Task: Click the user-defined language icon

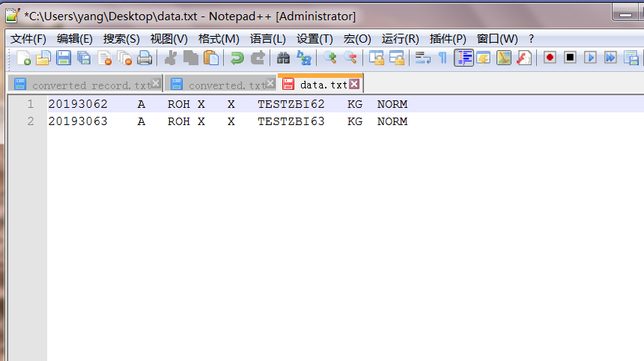Action: 484,58
